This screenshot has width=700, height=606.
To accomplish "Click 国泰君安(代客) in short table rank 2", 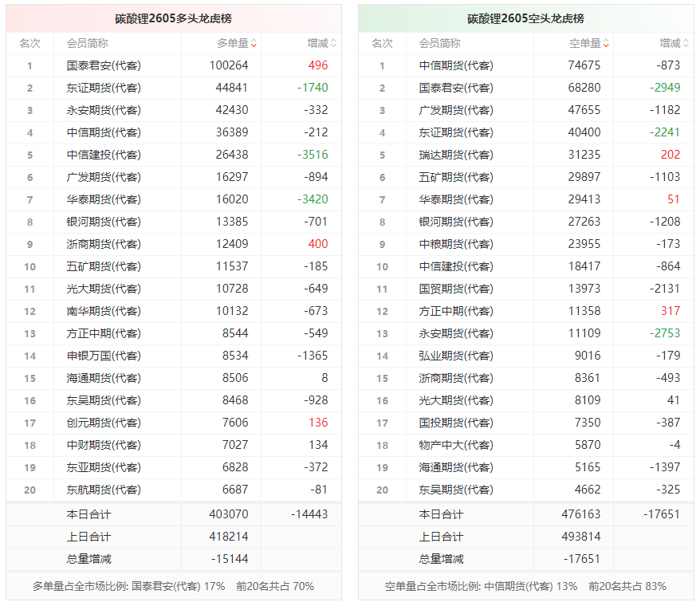I will coord(456,88).
